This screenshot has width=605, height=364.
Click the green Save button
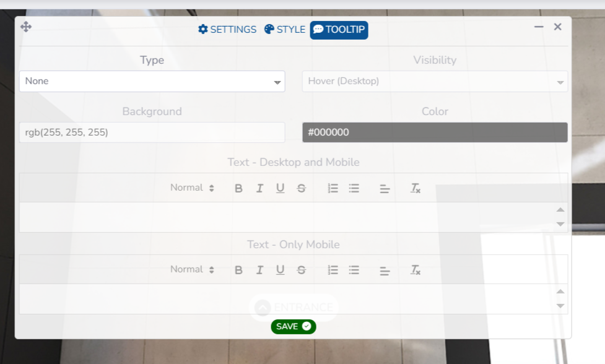pyautogui.click(x=293, y=326)
